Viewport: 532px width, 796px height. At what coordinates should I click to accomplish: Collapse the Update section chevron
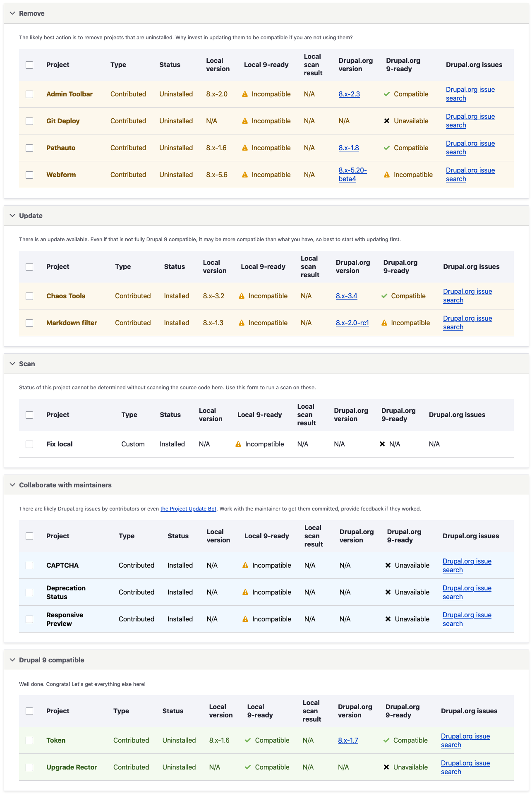(x=12, y=216)
